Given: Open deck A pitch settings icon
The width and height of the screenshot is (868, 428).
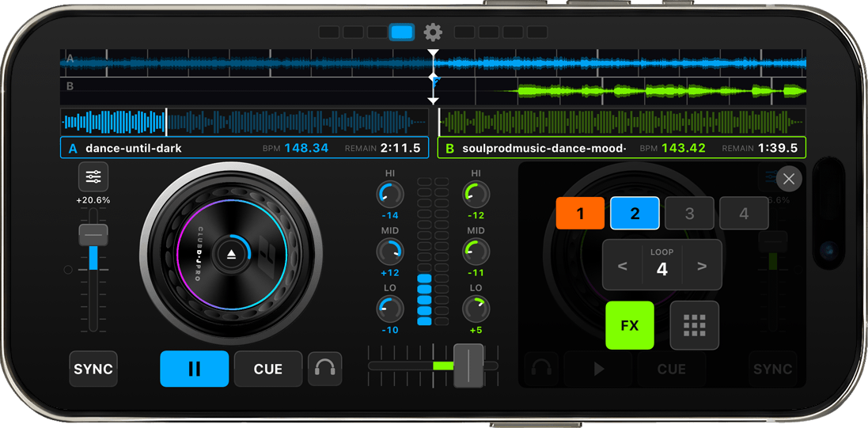Looking at the screenshot, I should [x=93, y=177].
